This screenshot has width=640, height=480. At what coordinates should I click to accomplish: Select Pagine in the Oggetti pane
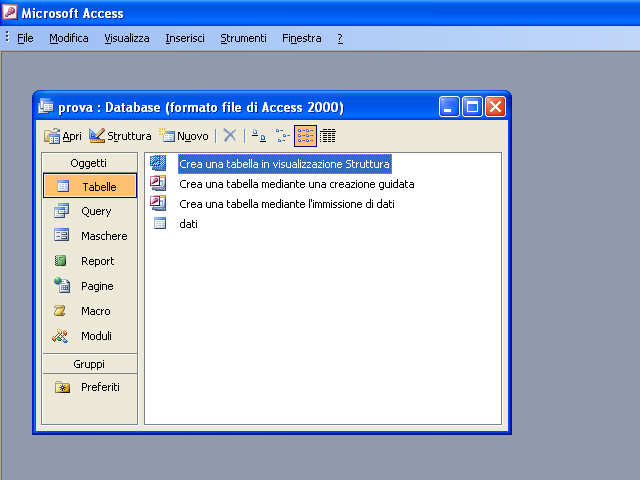pos(90,286)
